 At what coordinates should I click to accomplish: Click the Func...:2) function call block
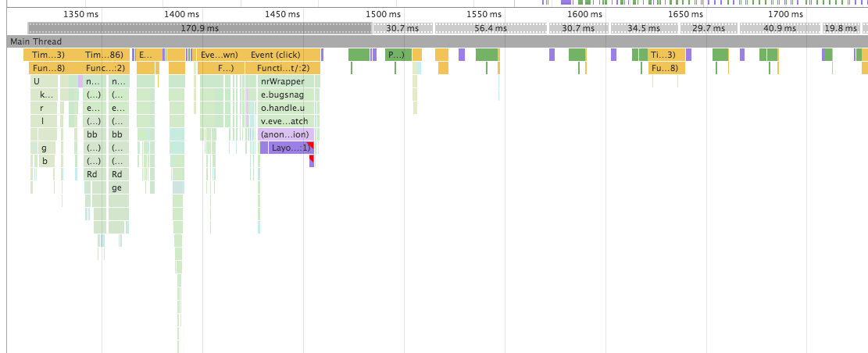[x=105, y=68]
